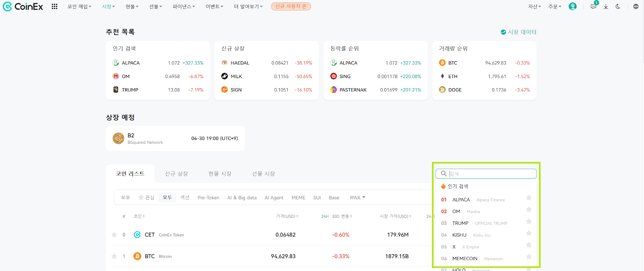Sort by 가격(USD) column header
Screen dimensions: 644x271
pyautogui.click(x=287, y=216)
